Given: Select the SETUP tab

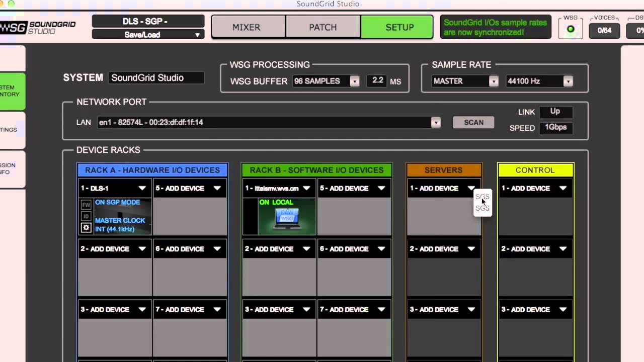Looking at the screenshot, I should coord(397,27).
